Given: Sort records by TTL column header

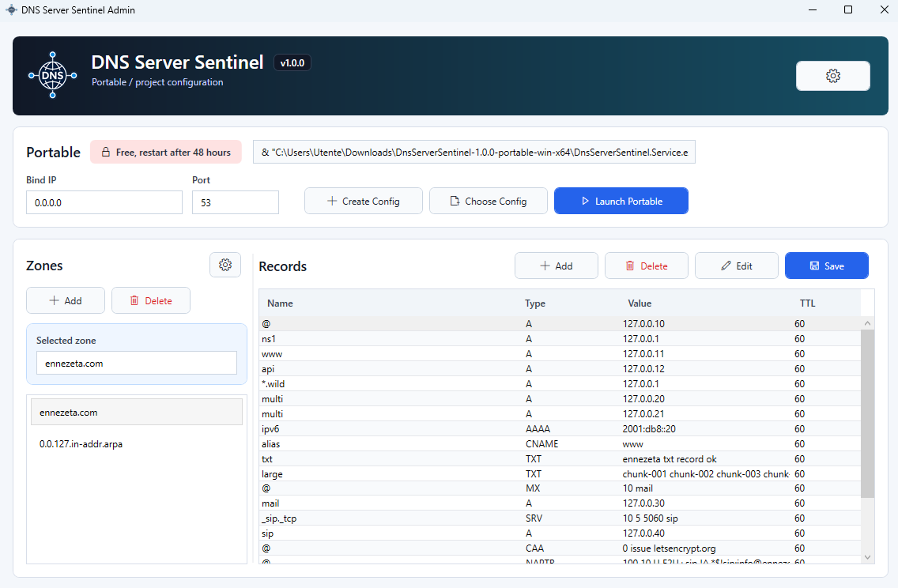Looking at the screenshot, I should [808, 303].
